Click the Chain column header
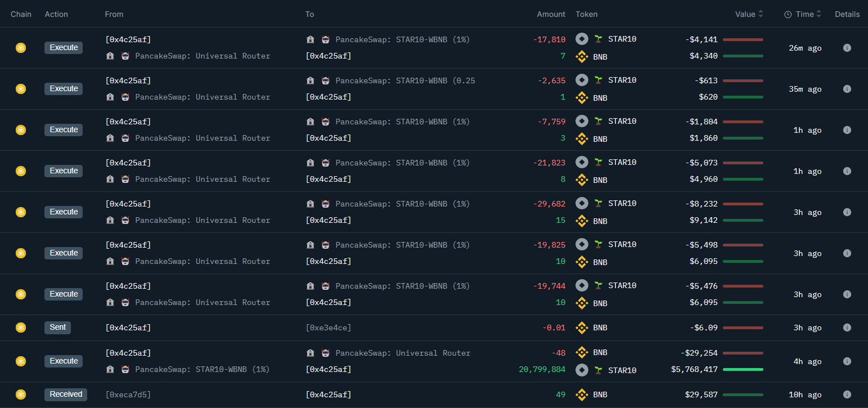The width and height of the screenshot is (868, 408). point(21,14)
